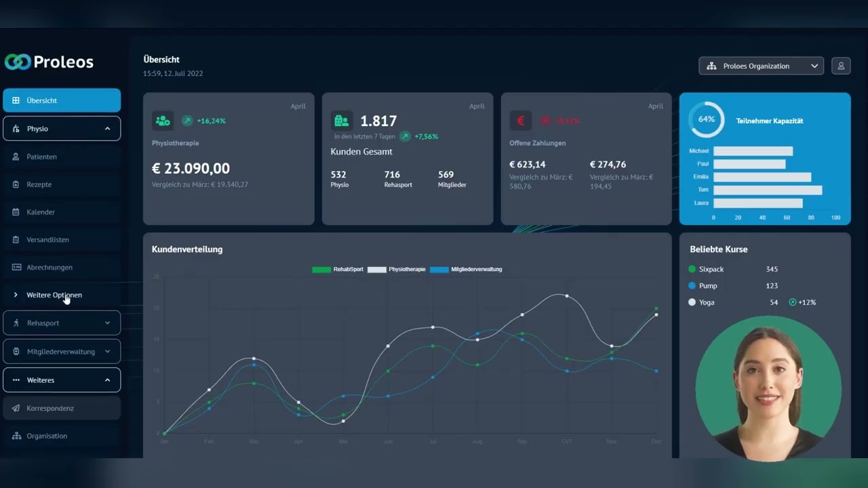Click the Weiteres three-dots icon
Screen dimensions: 868x488
click(16, 380)
